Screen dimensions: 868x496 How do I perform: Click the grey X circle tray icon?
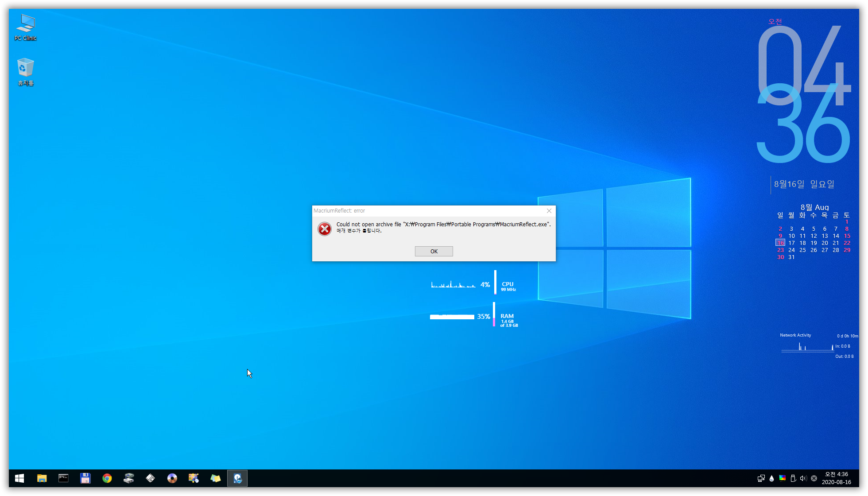(814, 478)
